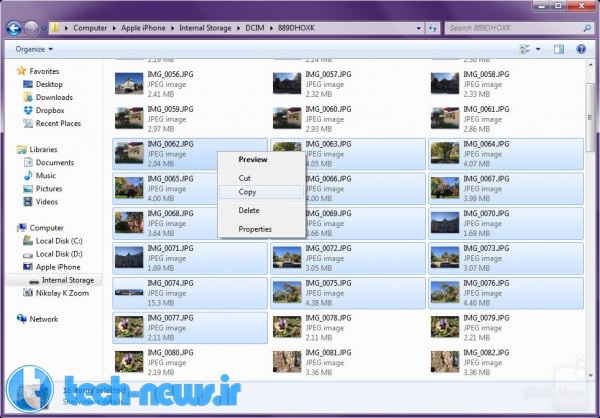Open Local Disk (C:)
The image size is (600, 418).
(59, 241)
